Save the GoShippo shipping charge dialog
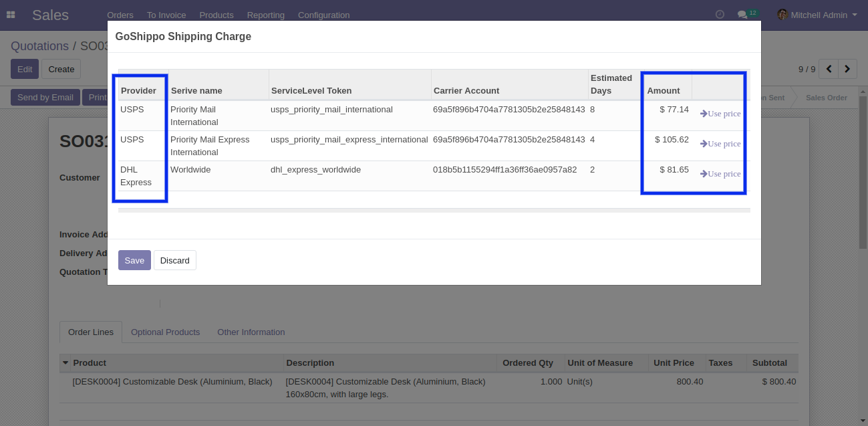 pos(134,260)
